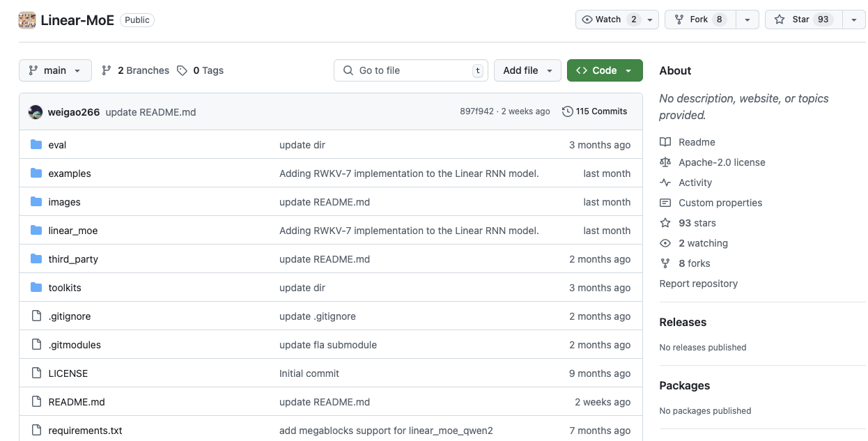Click the weigao266 user avatar
The image size is (868, 441).
pyautogui.click(x=36, y=111)
